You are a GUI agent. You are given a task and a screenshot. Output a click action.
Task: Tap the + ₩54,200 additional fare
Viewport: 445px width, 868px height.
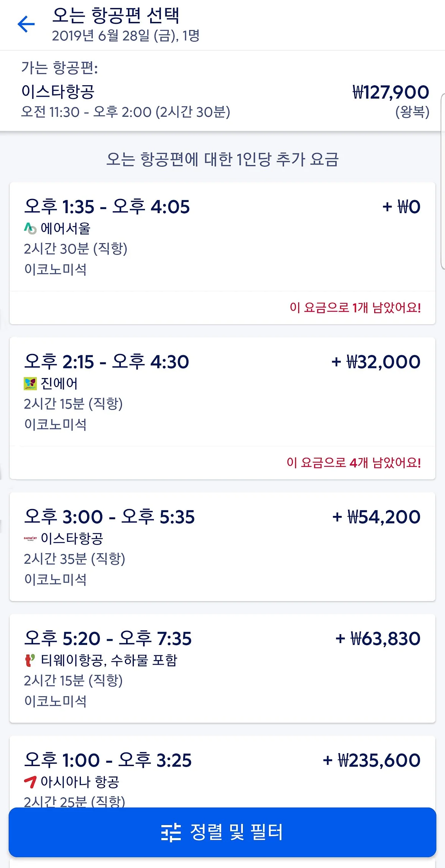pos(376,517)
